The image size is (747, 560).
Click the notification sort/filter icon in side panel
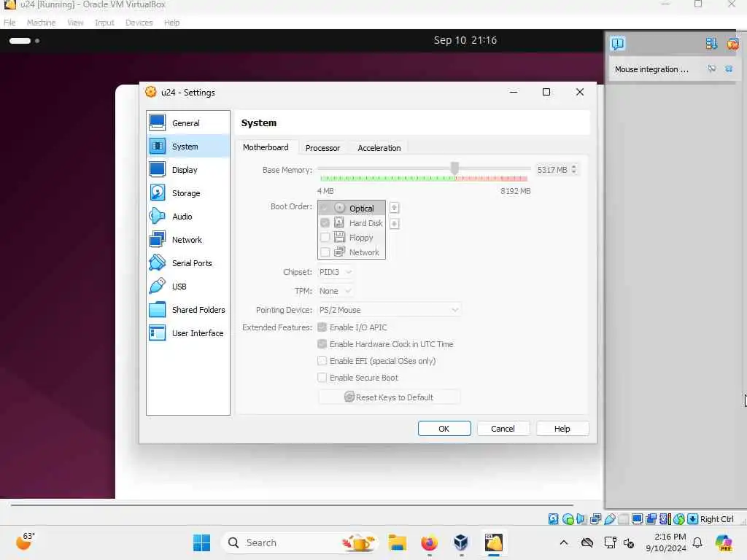click(x=711, y=44)
